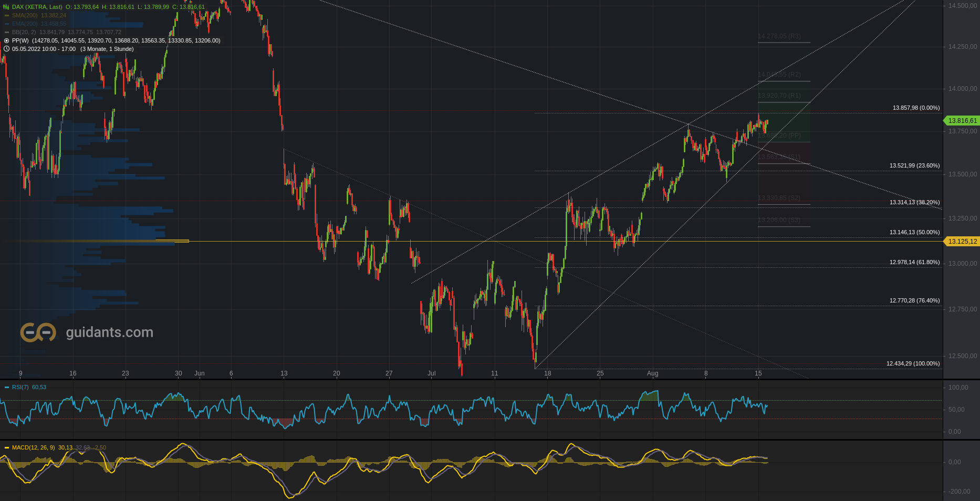Click the guidants.com logo icon
The image size is (980, 501).
[38, 332]
